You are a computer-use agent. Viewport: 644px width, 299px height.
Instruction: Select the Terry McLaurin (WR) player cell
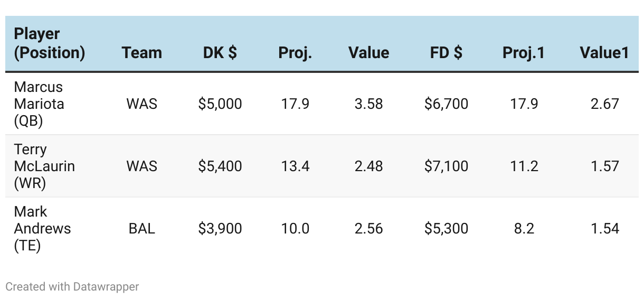tap(44, 166)
